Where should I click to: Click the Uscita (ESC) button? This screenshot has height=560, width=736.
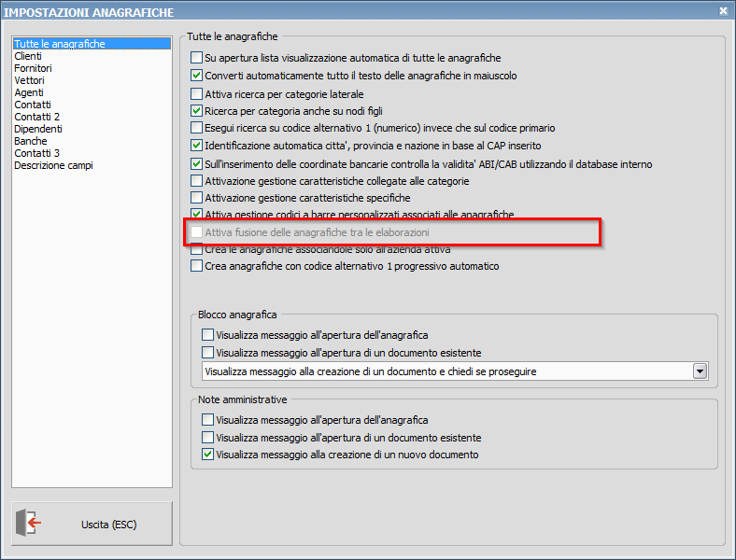point(92,524)
